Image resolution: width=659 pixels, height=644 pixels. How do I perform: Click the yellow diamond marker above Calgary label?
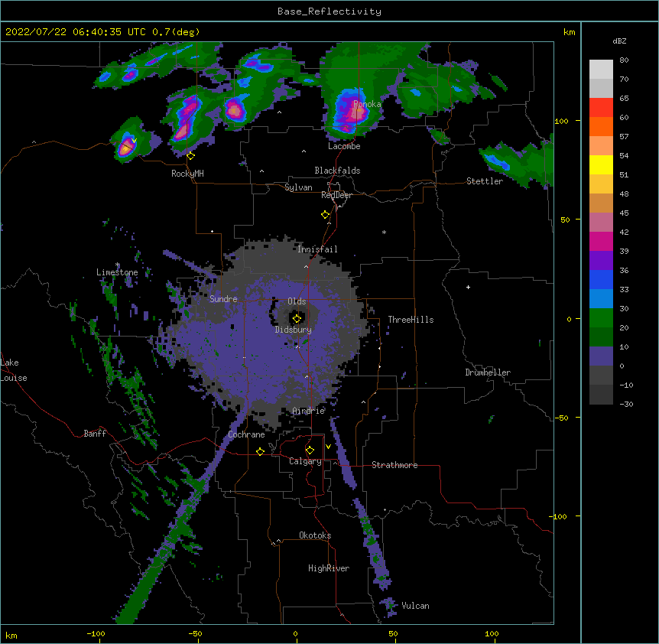tap(310, 450)
